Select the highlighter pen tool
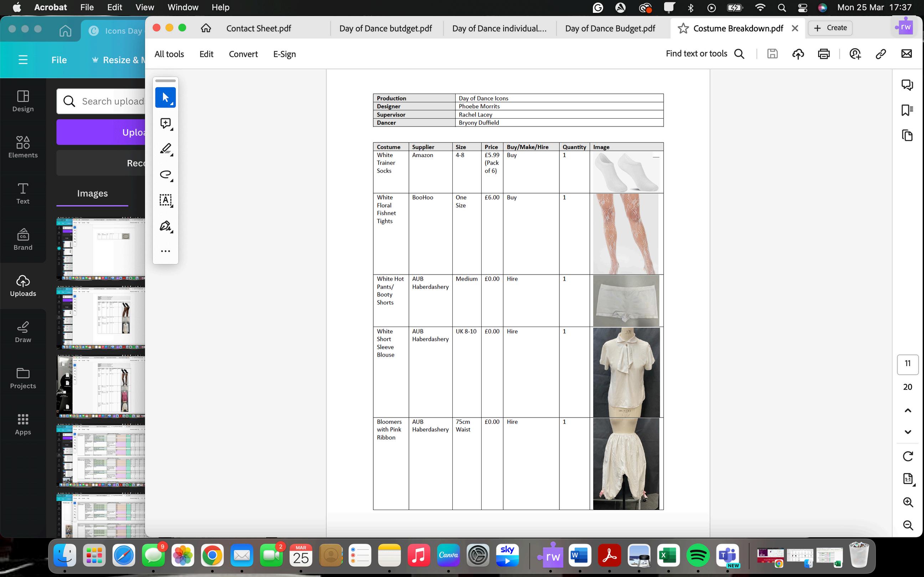 coord(165,149)
